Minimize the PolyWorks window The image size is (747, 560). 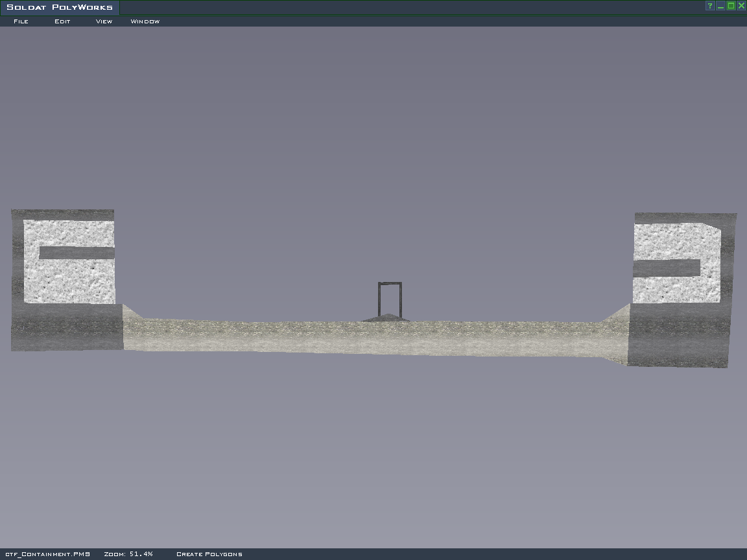720,6
